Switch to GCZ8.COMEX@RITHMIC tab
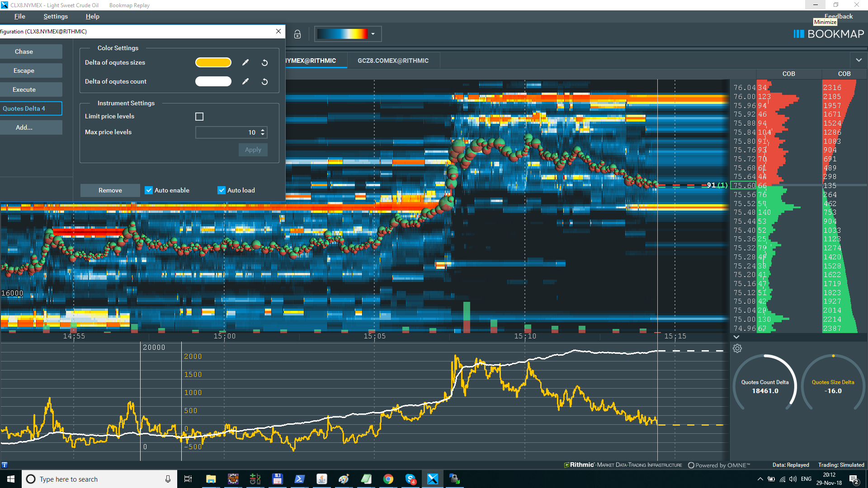Viewport: 868px width, 488px height. 393,61
